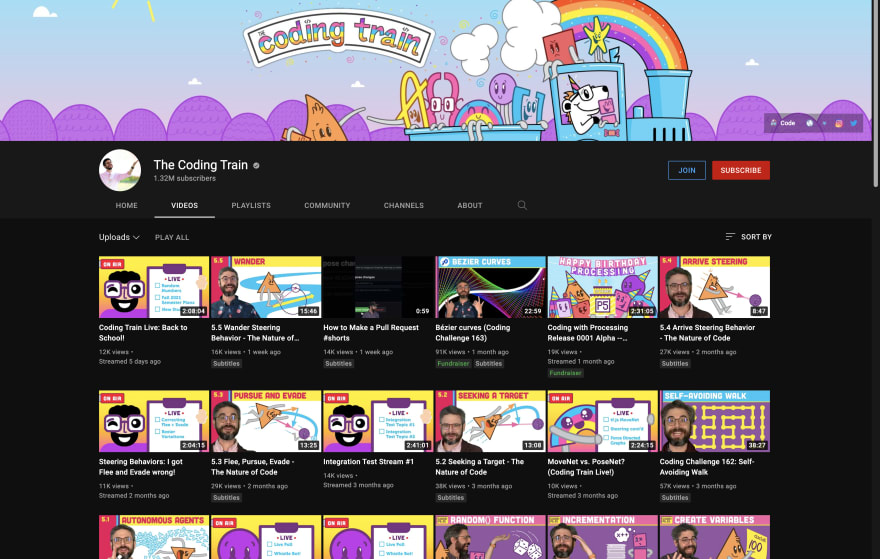Select the VIDEOS tab
Image resolution: width=880 pixels, height=559 pixels.
pyautogui.click(x=185, y=205)
